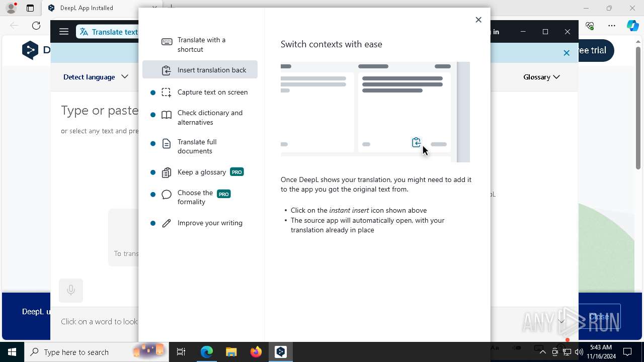Open Edge tab actions menu icon

click(30, 8)
